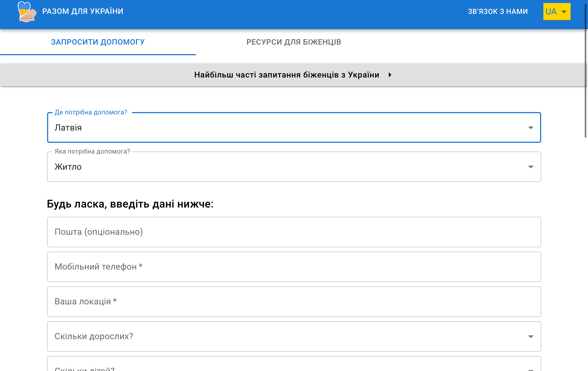588x371 pixels.
Task: Switch to the РЕСУРСИ ДЛЯ БІЖЕНЦІВ tab
Action: (x=294, y=42)
